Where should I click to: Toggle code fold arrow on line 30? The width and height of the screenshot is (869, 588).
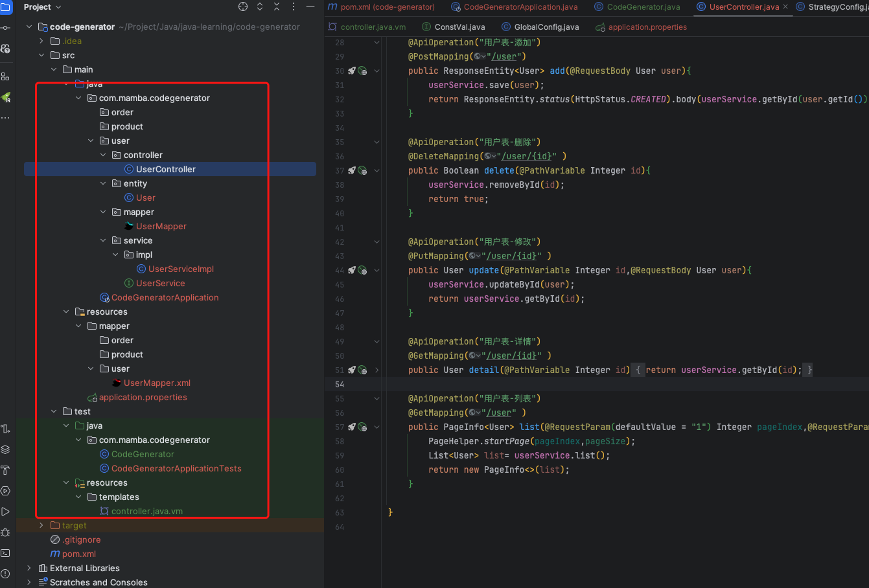pos(377,71)
